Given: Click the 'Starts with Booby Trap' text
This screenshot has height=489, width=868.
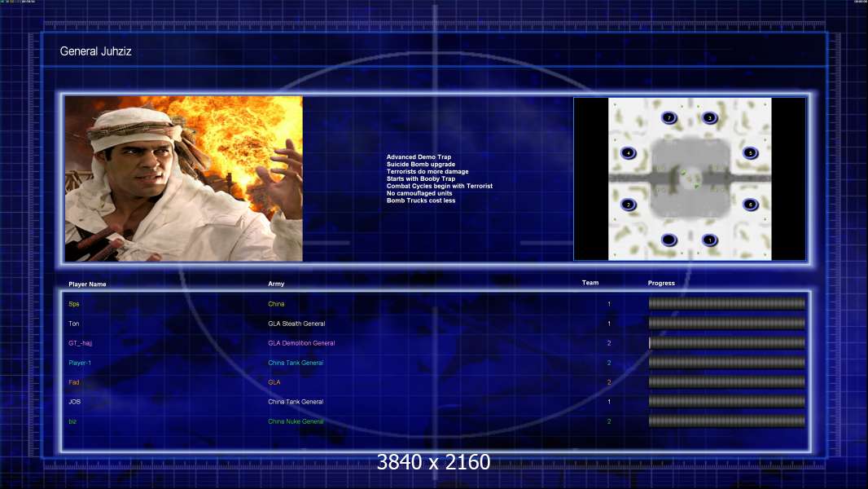Looking at the screenshot, I should click(421, 178).
